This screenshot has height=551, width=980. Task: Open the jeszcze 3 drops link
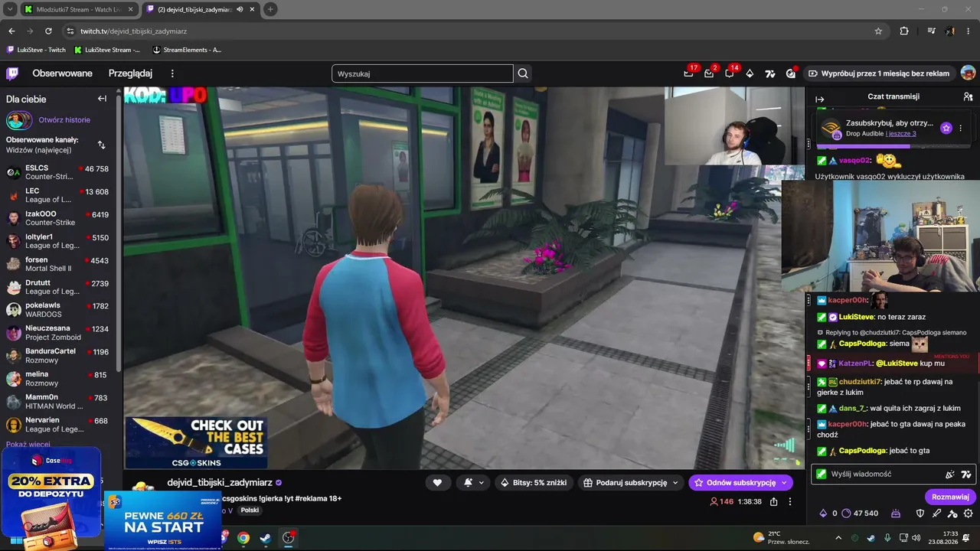(900, 134)
